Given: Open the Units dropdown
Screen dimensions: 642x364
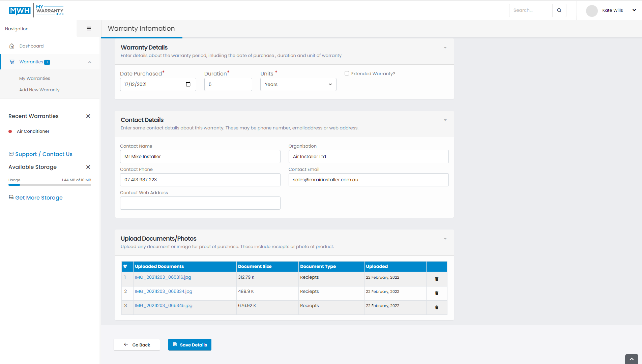Looking at the screenshot, I should (x=298, y=84).
